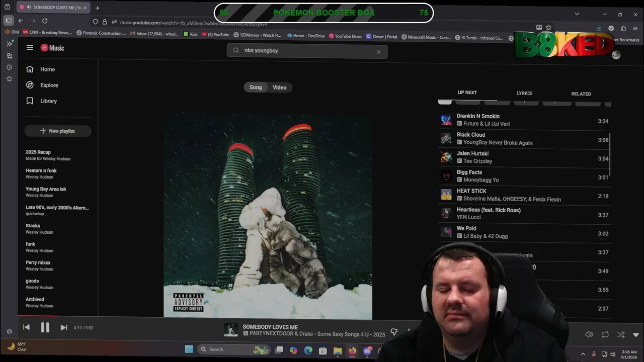The image size is (644, 362).
Task: Select the RELATED tab
Action: point(581,94)
